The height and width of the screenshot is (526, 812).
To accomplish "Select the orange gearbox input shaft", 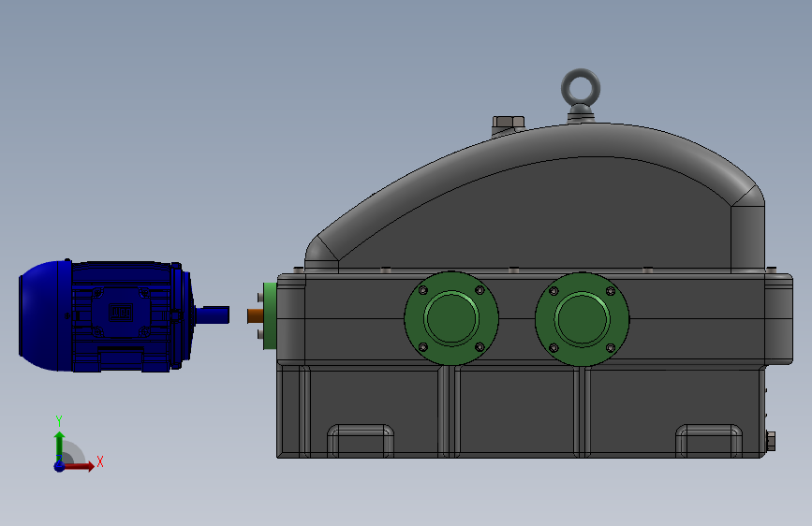I will (x=255, y=315).
